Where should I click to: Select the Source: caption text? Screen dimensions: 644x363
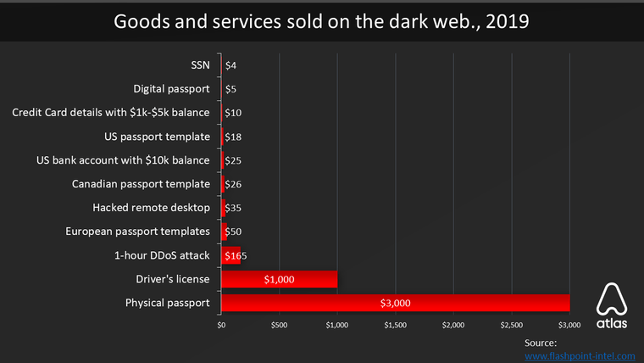point(541,343)
